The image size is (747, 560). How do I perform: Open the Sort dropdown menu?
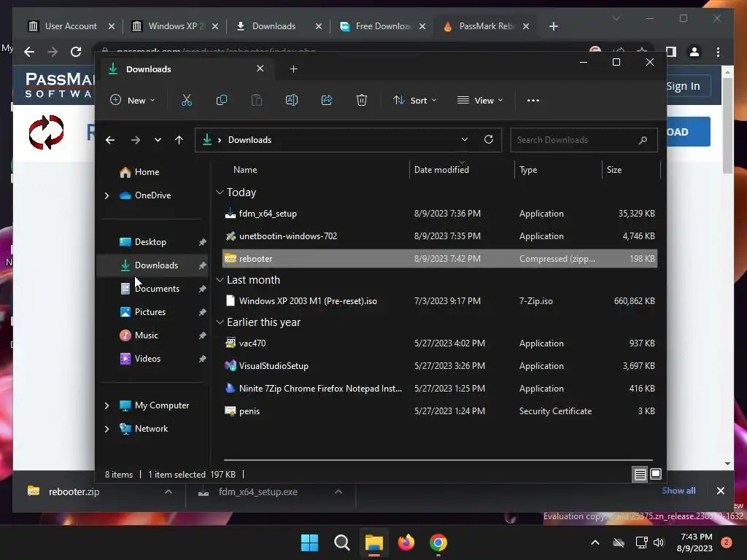click(414, 101)
